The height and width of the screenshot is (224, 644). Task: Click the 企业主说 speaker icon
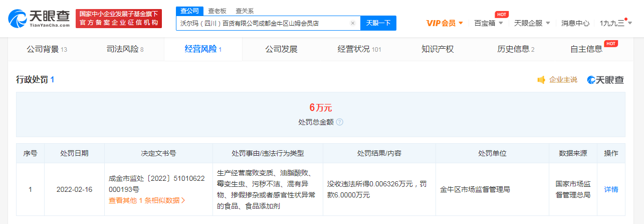point(541,80)
